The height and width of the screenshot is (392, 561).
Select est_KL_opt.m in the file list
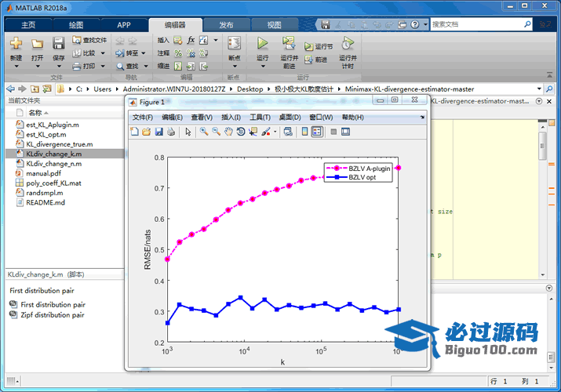point(47,134)
